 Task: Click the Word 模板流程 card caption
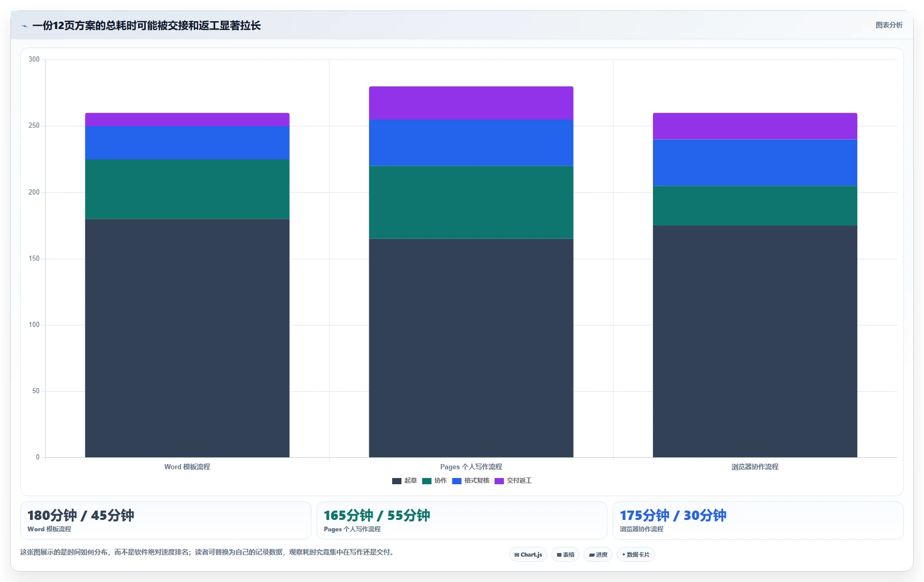[x=49, y=529]
